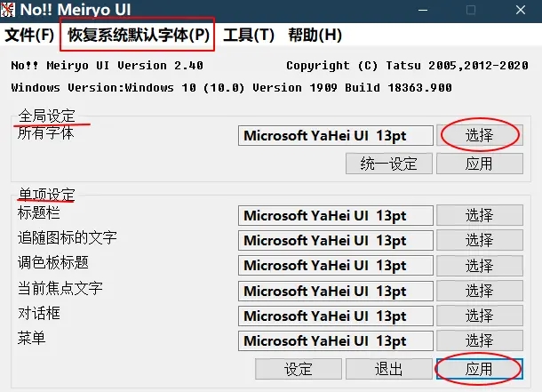The image size is (542, 392).
Task: Click the 统一设定 button
Action: (389, 164)
